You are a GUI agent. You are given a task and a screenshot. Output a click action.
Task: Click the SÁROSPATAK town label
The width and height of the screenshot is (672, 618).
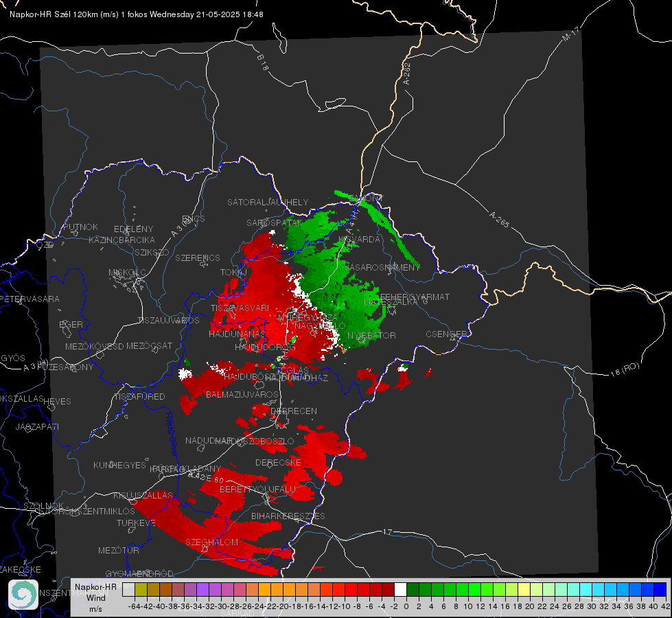pyautogui.click(x=275, y=223)
